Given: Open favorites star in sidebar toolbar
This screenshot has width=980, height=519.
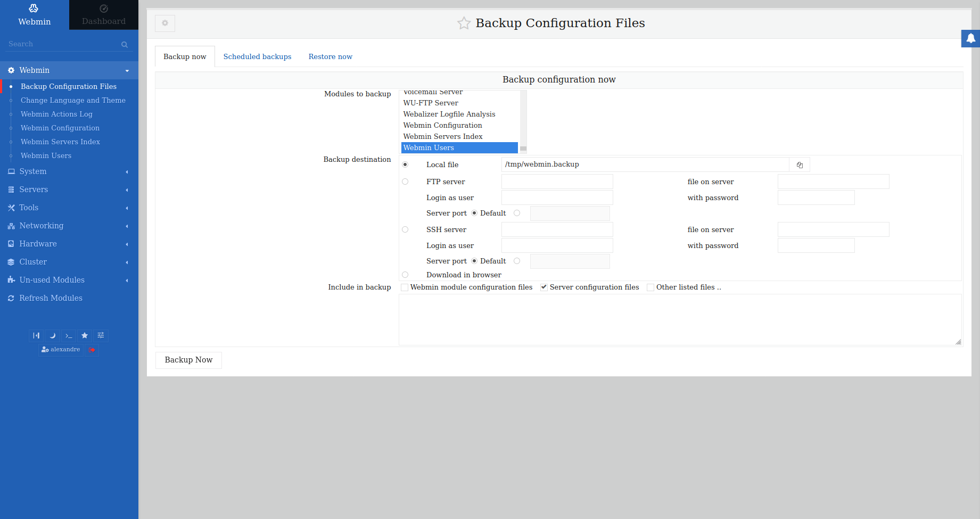Looking at the screenshot, I should tap(85, 335).
